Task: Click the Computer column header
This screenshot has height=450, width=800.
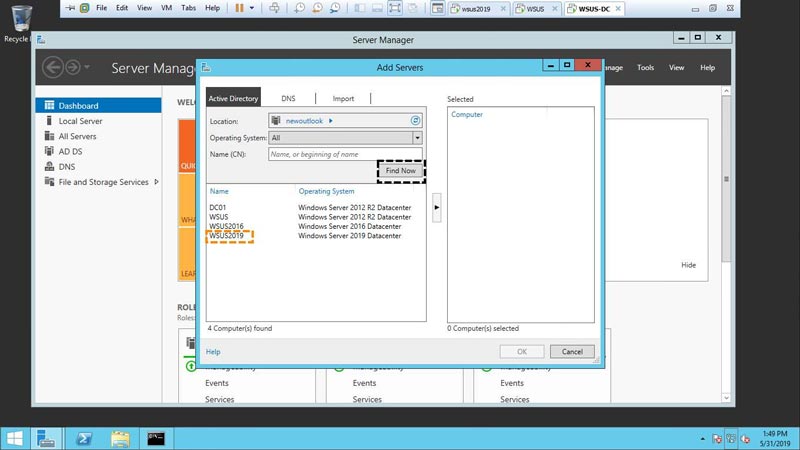Action: (467, 114)
